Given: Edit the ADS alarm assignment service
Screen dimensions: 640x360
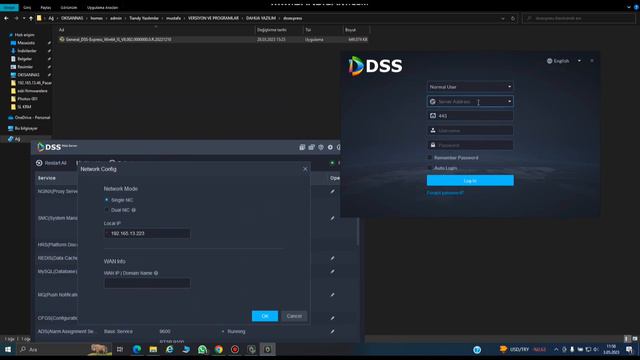Looking at the screenshot, I should pyautogui.click(x=333, y=331).
